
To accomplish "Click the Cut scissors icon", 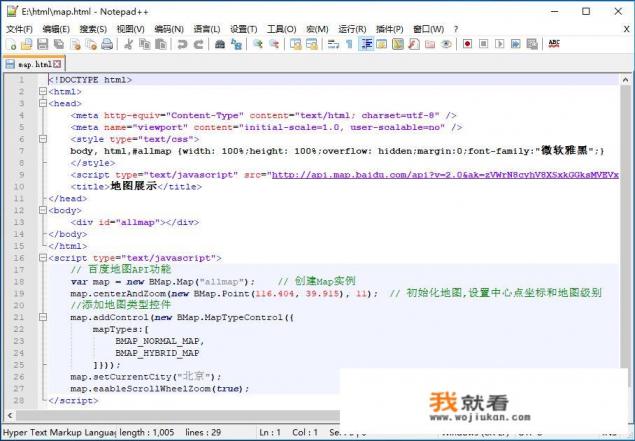I will click(127, 44).
